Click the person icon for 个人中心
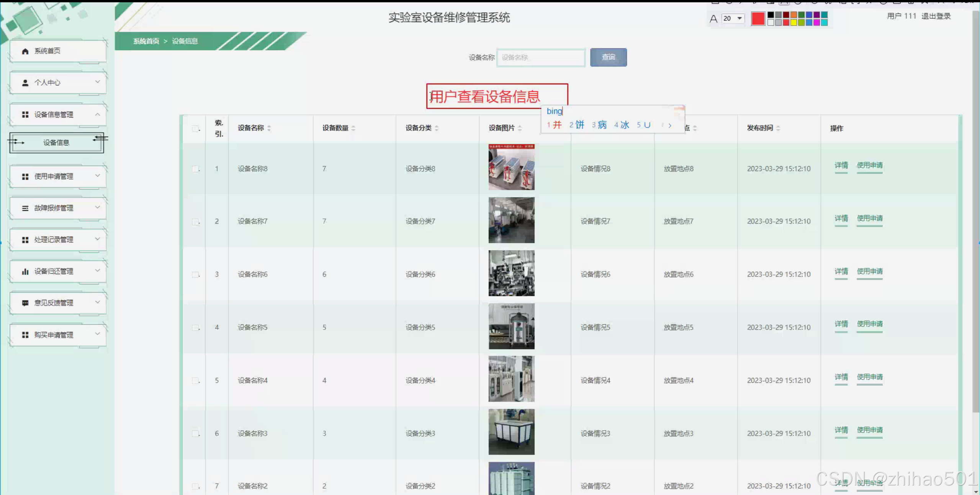 click(x=25, y=83)
